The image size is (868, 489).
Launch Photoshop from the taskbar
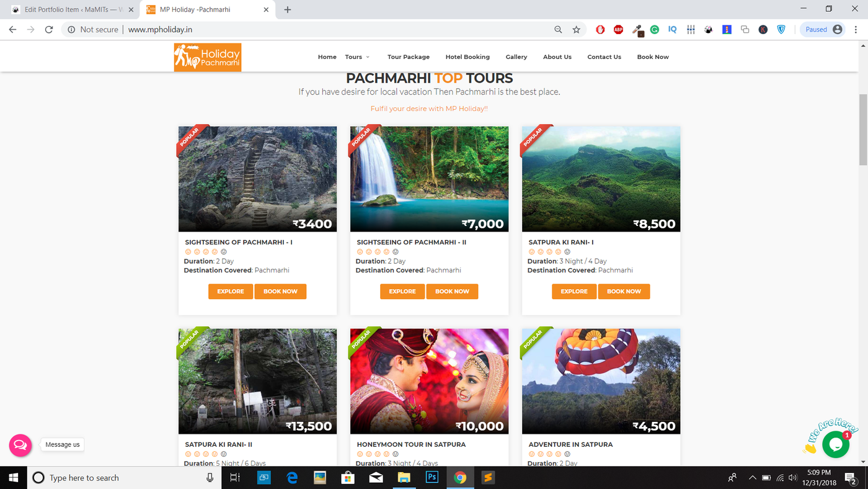pos(432,478)
